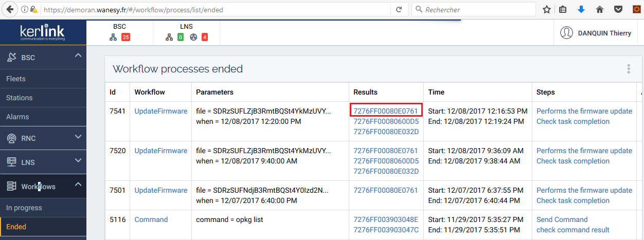Click the BSC red alarm badge 25
Image resolution: width=644 pixels, height=240 pixels.
click(x=126, y=37)
